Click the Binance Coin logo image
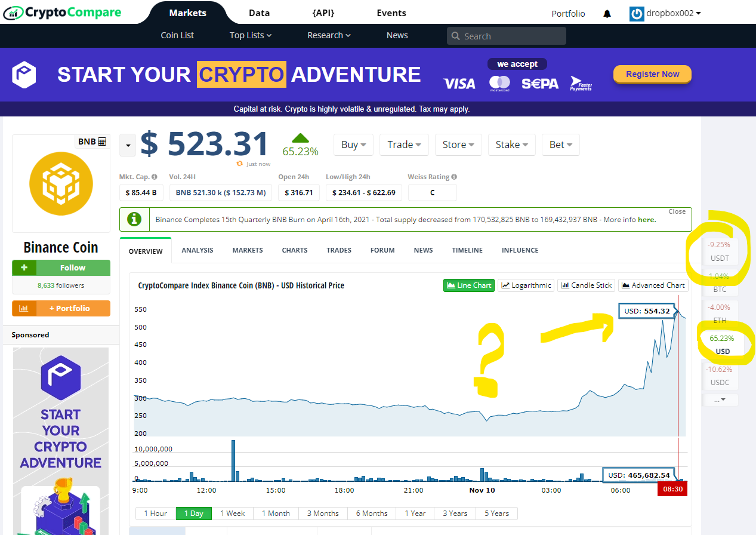This screenshot has width=756, height=535. [61, 183]
